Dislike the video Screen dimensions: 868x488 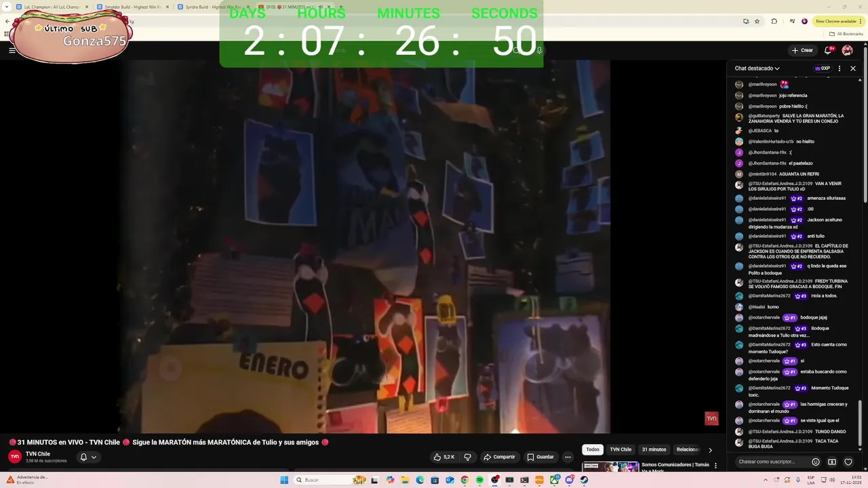pyautogui.click(x=467, y=457)
